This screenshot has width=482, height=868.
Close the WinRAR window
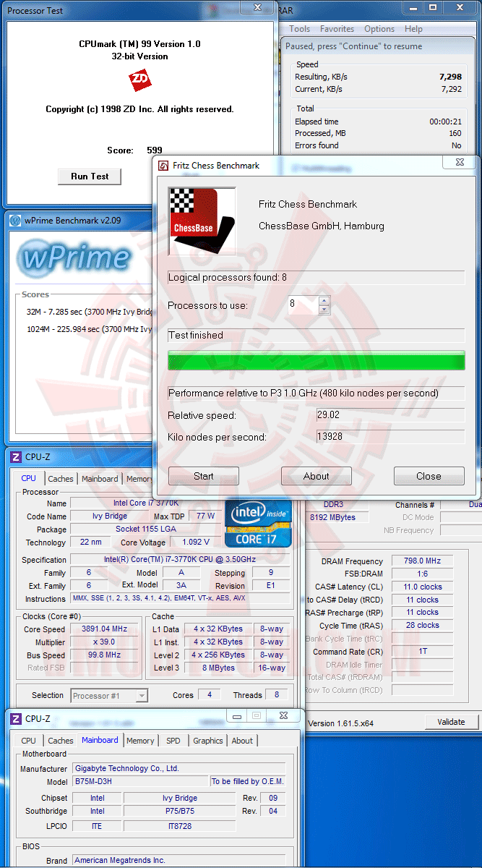(x=460, y=7)
